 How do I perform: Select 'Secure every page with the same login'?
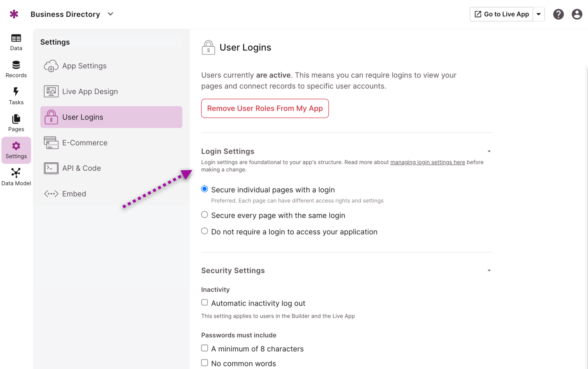coord(205,215)
